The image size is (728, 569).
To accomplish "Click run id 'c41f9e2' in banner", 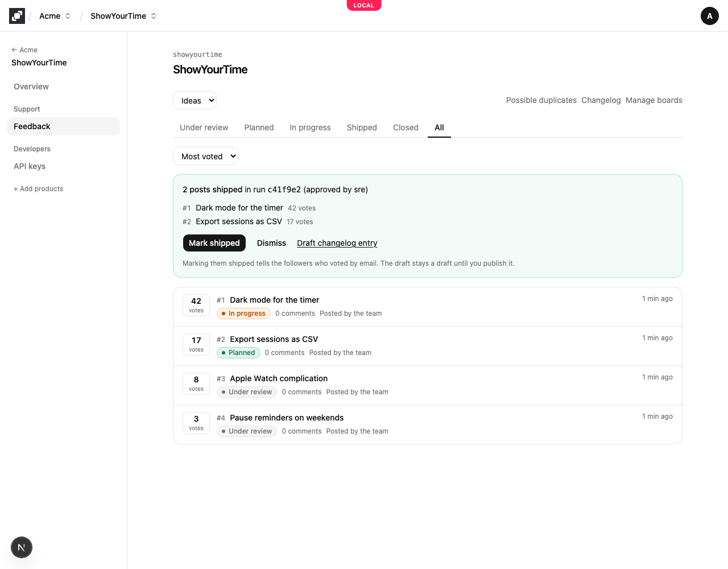I will (284, 189).
